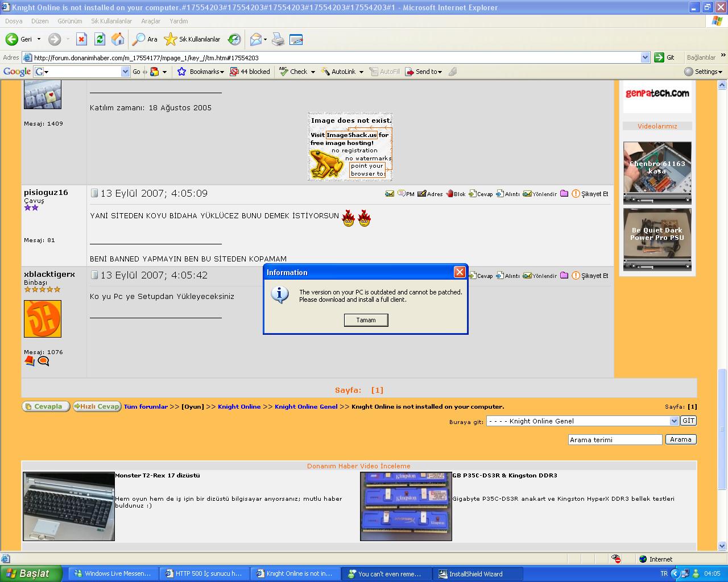The width and height of the screenshot is (728, 582).
Task: Click the Google toolbar Bookmarks star
Action: click(x=200, y=72)
